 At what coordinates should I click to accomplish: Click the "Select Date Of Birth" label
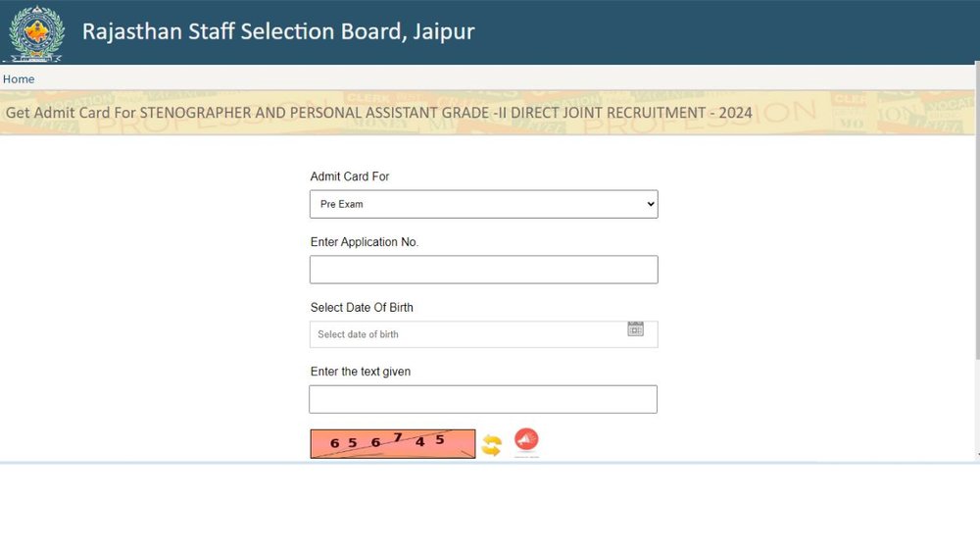point(362,308)
